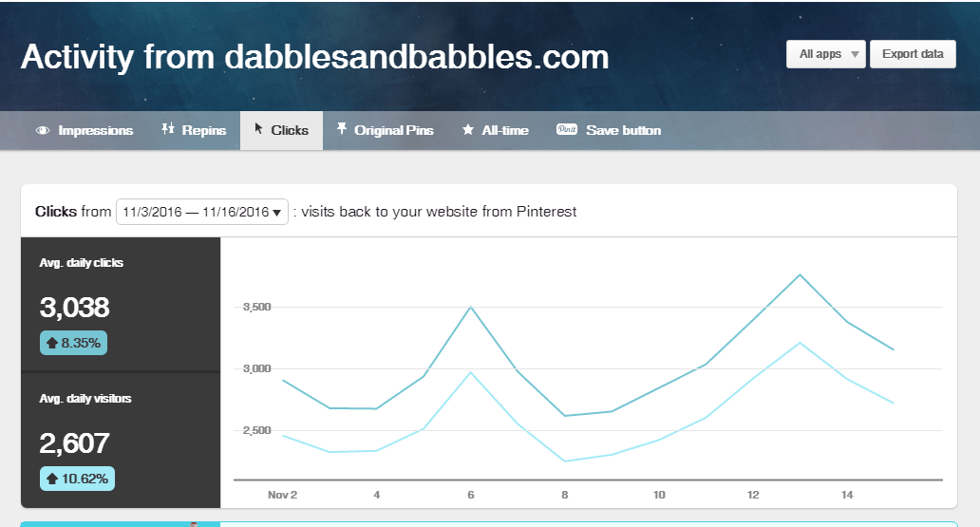Viewport: 980px width, 527px height.
Task: Click the dropdown arrow on All apps
Action: [x=855, y=55]
